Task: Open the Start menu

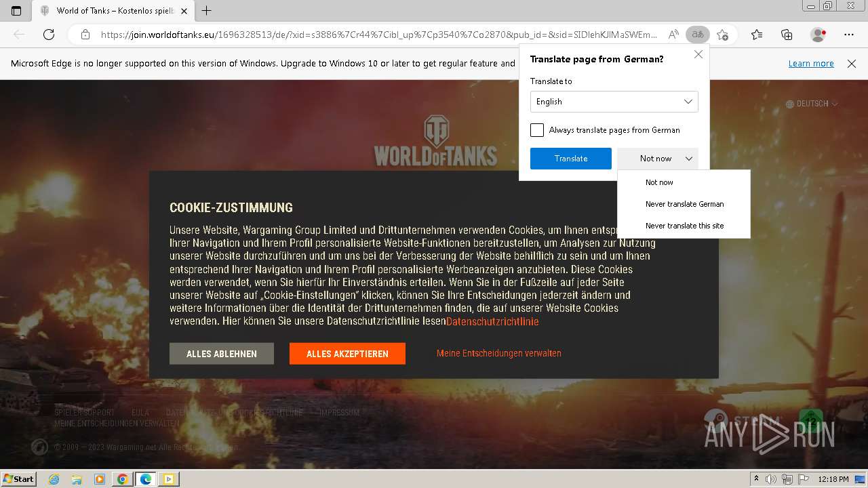Action: pos(18,479)
